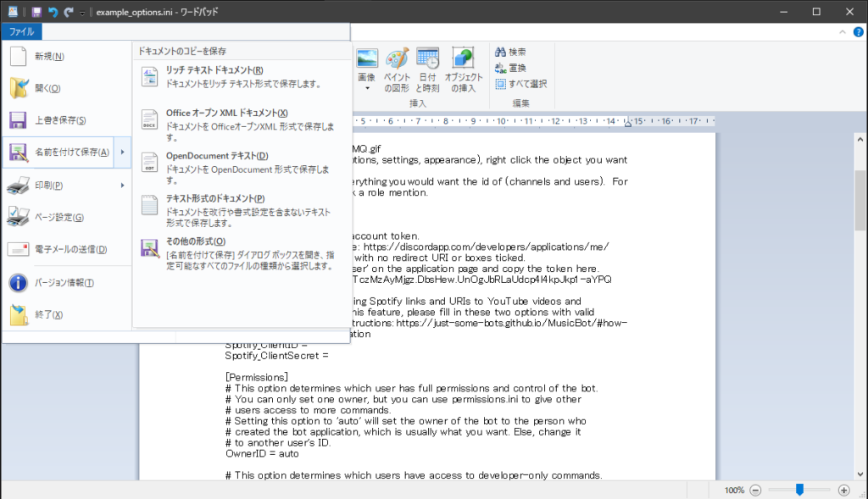
Task: Click the vertical scrollbar down arrow
Action: pyautogui.click(x=860, y=474)
